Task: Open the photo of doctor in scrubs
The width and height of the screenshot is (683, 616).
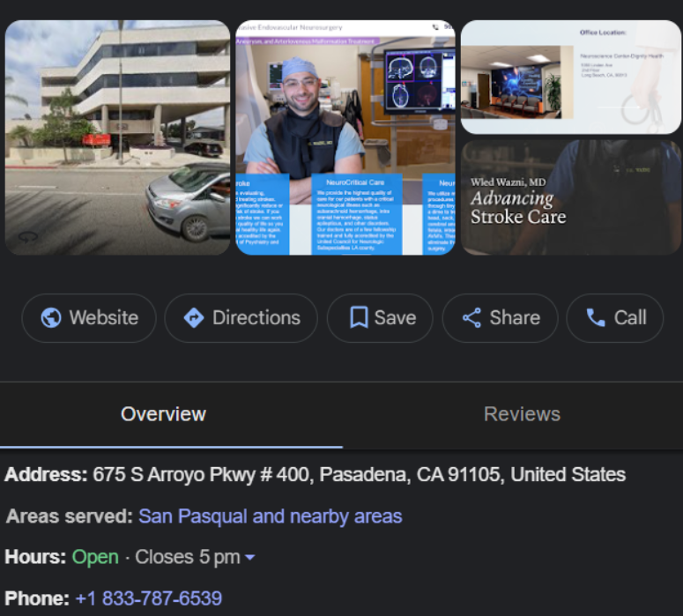Action: pos(345,137)
